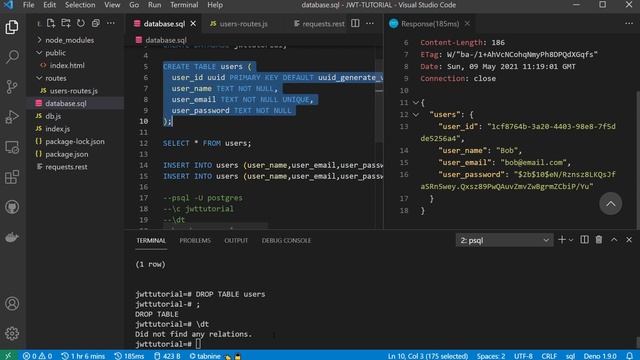This screenshot has width=640, height=360.
Task: Open the Selection menu
Action: 80,5
